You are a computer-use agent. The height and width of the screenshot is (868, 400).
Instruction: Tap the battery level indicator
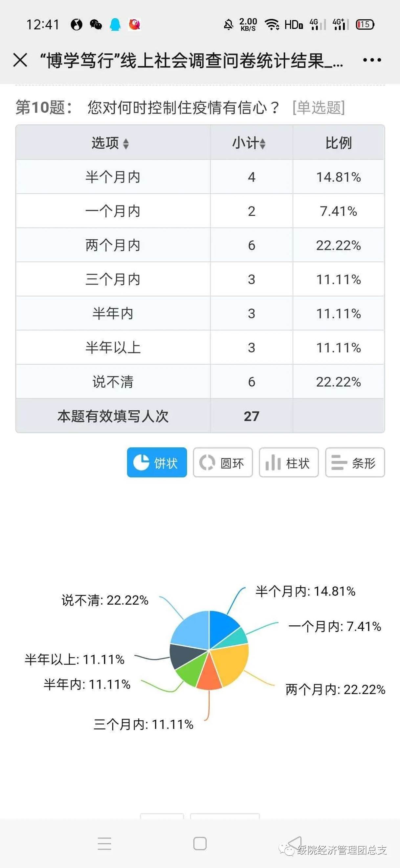click(x=365, y=25)
